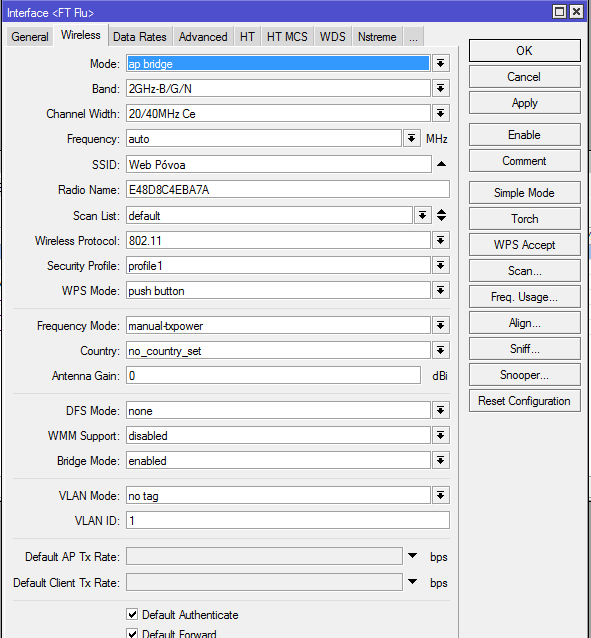
Task: Expand the Default AP Tx Rate field
Action: [x=412, y=556]
